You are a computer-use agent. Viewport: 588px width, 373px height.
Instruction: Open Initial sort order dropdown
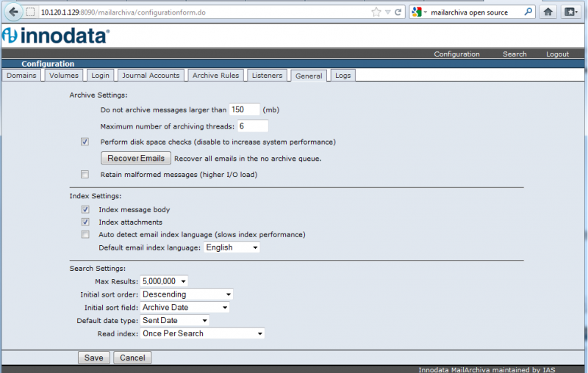pyautogui.click(x=187, y=294)
